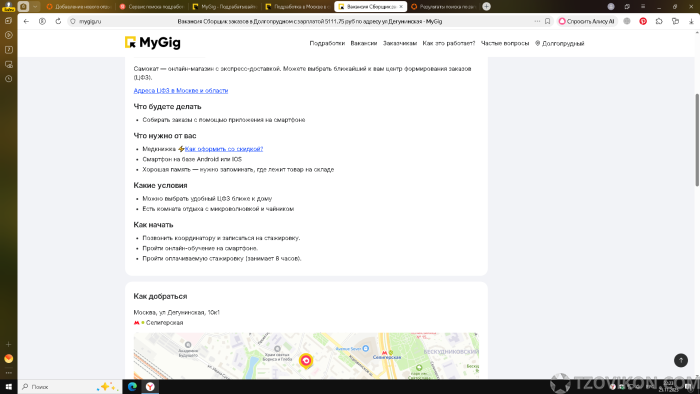Open the Yandex home button next to back arrow

point(42,21)
